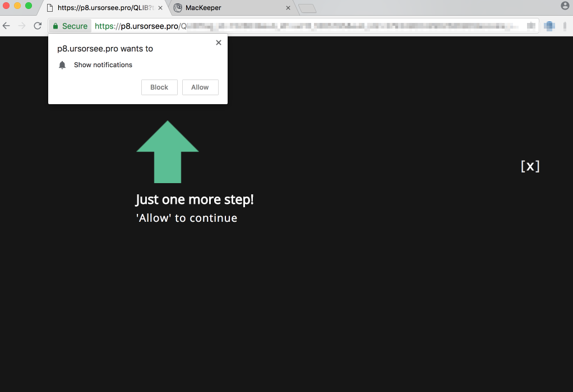
Task: Minimize the window with the yellow button
Action: [x=17, y=6]
